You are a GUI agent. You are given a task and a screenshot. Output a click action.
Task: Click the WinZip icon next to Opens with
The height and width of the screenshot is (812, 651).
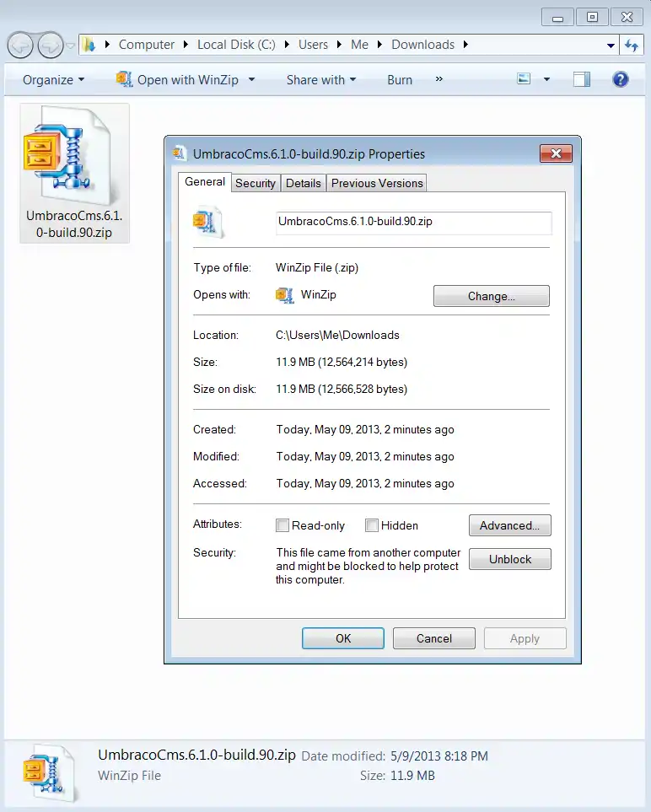(284, 295)
